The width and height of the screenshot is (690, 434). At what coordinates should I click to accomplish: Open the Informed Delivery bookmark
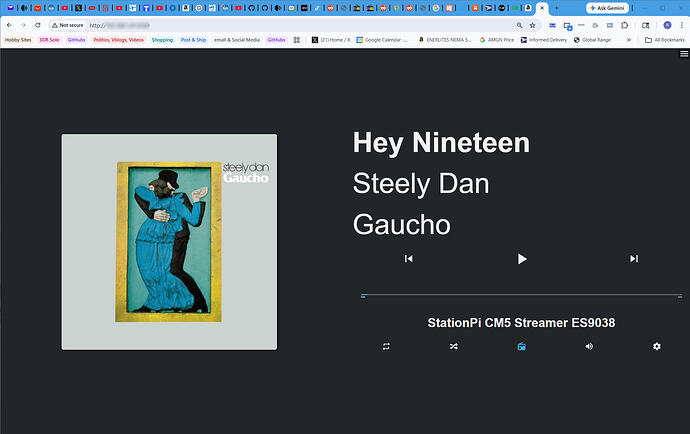coord(544,40)
